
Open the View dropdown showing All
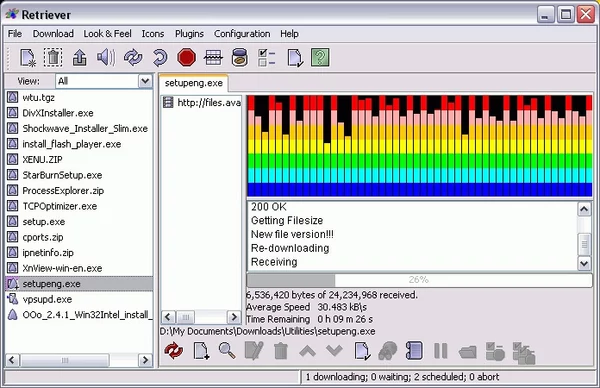pos(104,81)
